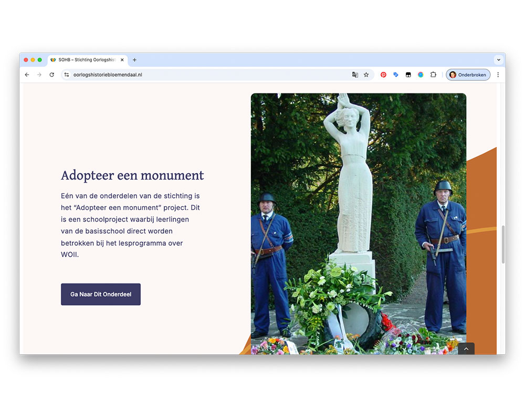Image resolution: width=525 pixels, height=420 pixels.
Task: Open the Extensions puzzle piece menu
Action: coord(433,75)
